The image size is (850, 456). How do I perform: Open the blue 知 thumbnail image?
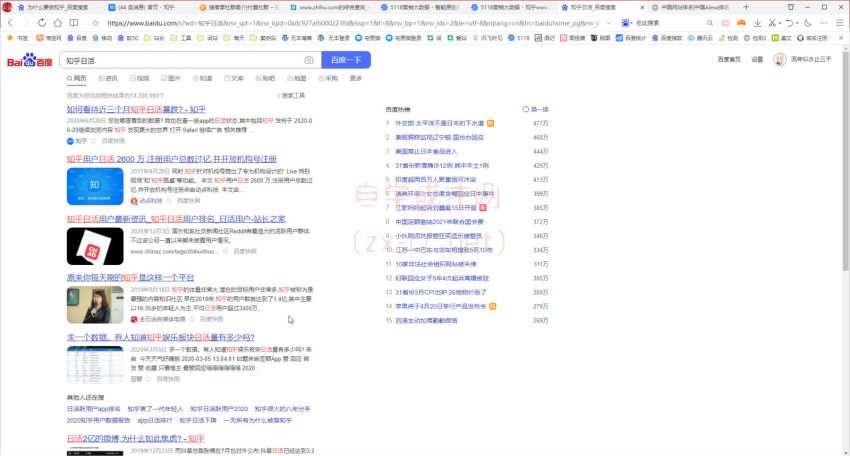[x=95, y=187]
